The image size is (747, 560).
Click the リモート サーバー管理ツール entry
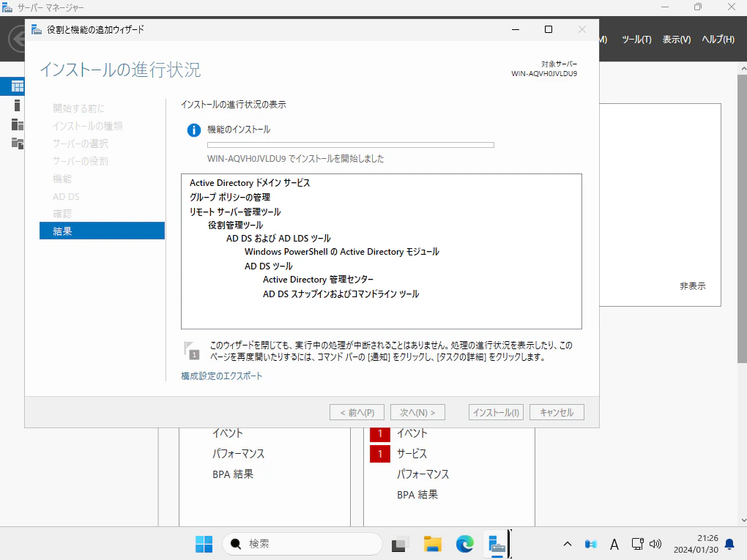(x=235, y=212)
